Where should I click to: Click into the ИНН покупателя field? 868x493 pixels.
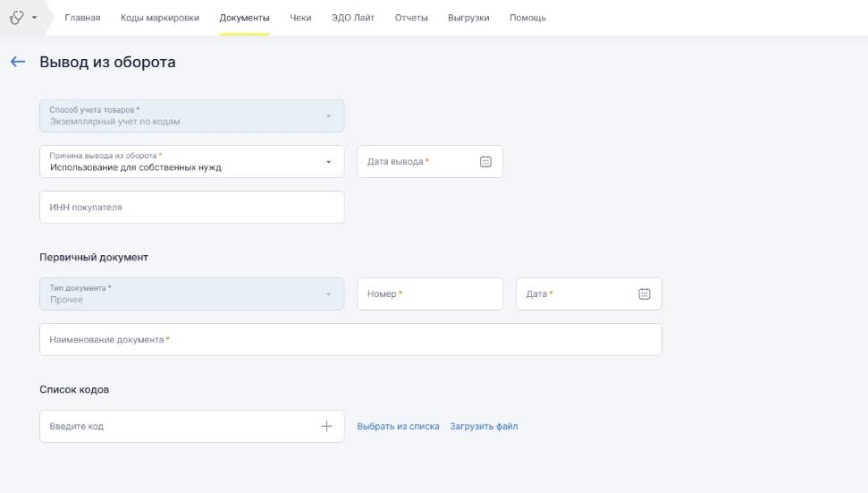click(x=192, y=208)
